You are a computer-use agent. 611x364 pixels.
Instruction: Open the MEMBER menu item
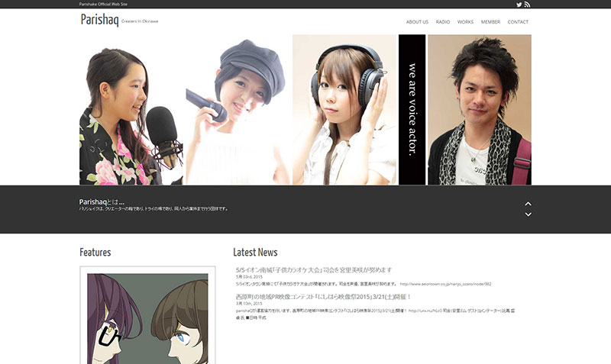click(490, 22)
